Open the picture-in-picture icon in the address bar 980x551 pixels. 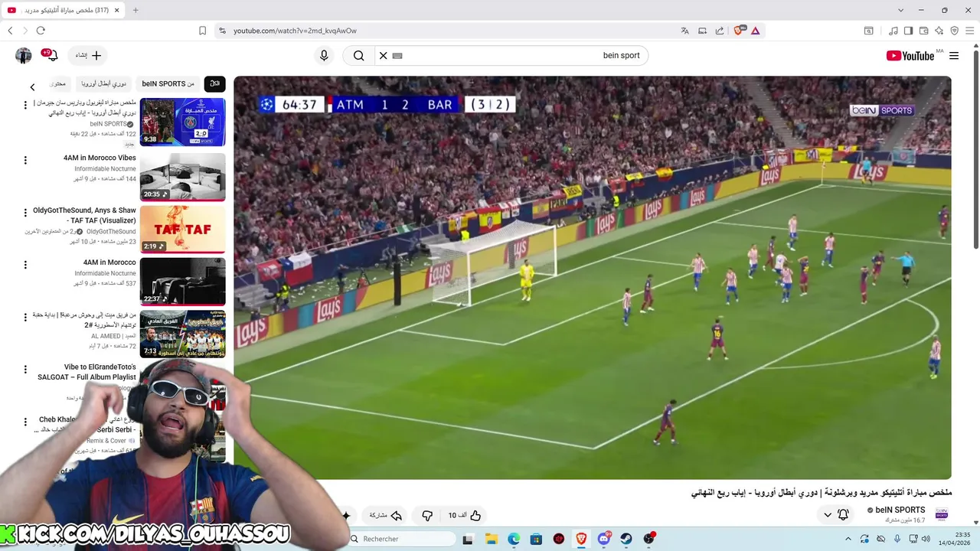tap(702, 31)
